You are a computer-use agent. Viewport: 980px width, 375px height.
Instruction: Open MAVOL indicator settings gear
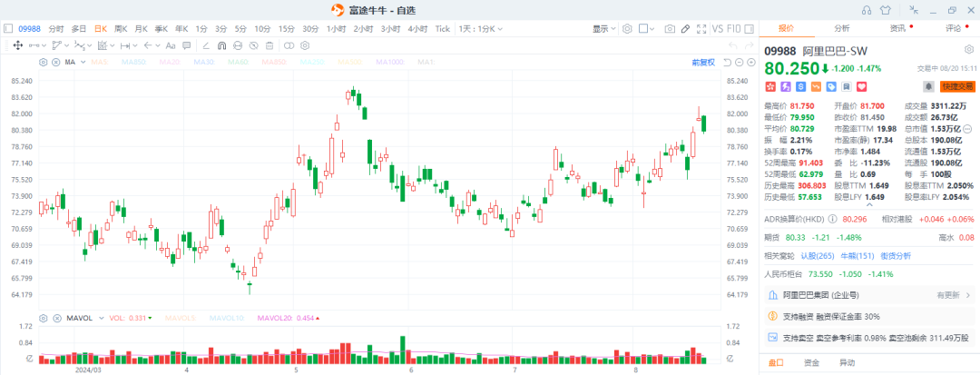(x=44, y=318)
